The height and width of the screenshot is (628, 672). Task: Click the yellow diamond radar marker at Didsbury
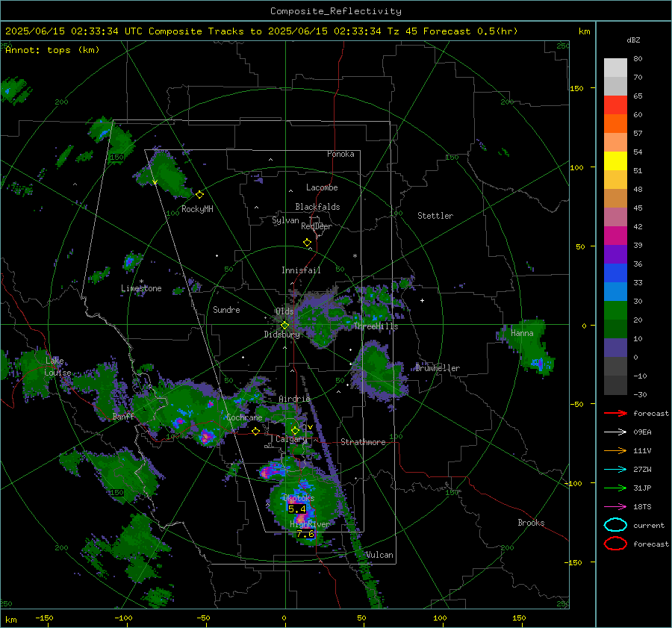284,326
